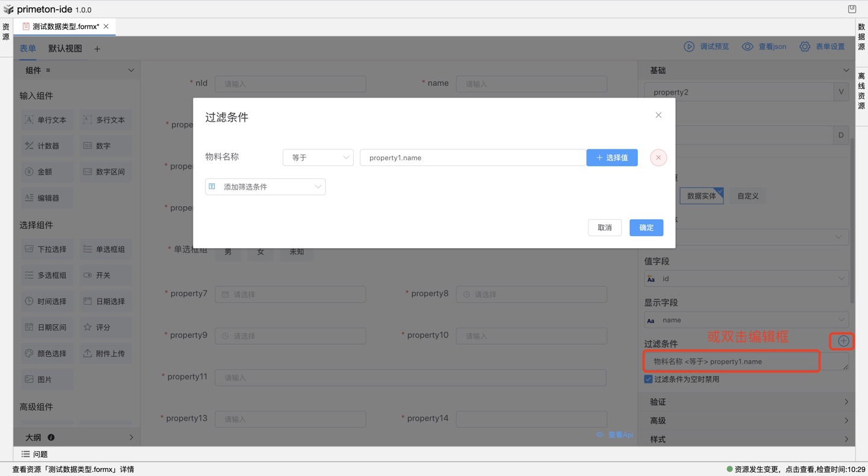Image resolution: width=868 pixels, height=476 pixels.
Task: Select the 开关 switch component
Action: coord(98,275)
